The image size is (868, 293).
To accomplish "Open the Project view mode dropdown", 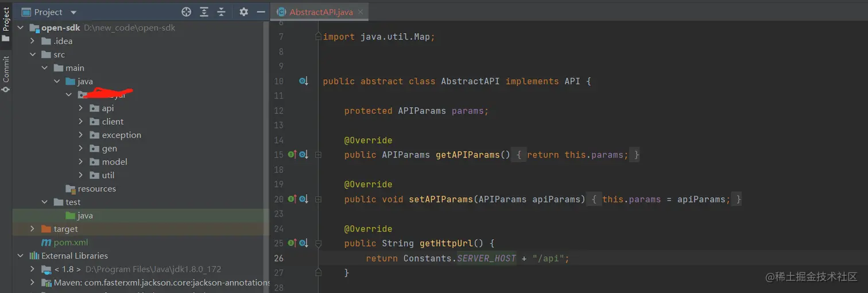I will [73, 12].
